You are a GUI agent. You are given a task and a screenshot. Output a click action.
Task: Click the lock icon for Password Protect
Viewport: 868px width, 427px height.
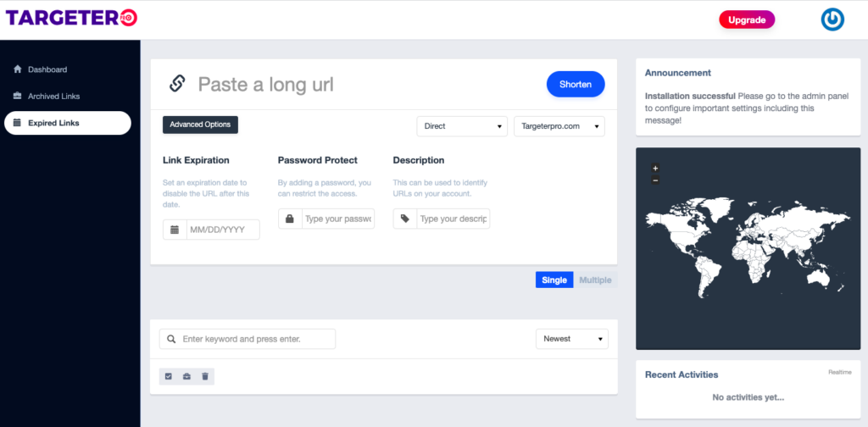(290, 219)
